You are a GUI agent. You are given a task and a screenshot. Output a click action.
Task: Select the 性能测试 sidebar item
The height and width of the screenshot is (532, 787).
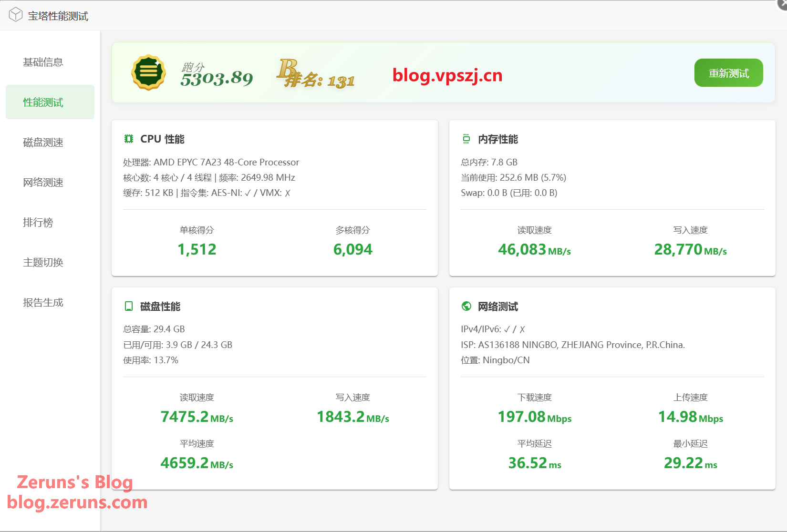pyautogui.click(x=43, y=102)
